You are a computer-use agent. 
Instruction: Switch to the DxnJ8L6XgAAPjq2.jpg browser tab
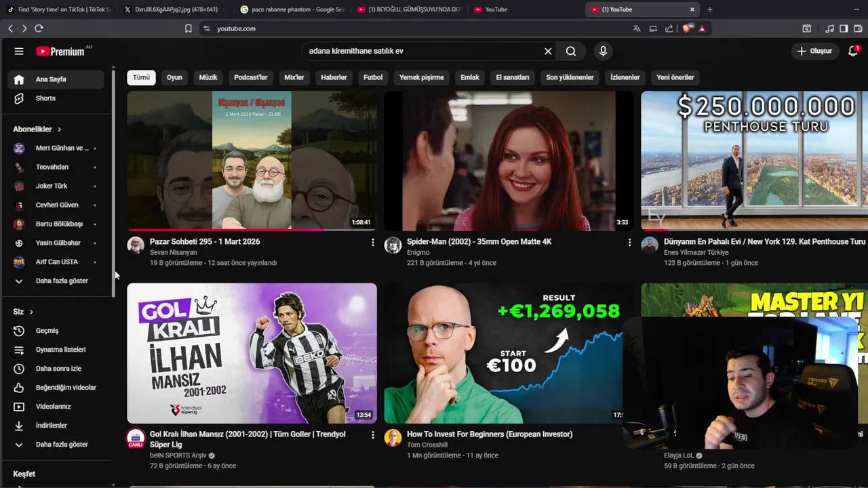click(x=176, y=9)
